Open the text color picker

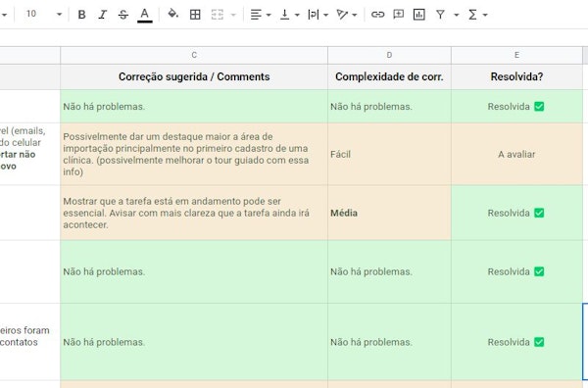144,15
